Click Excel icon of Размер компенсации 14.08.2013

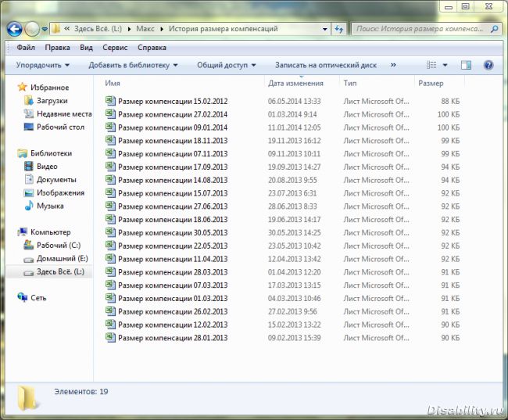click(110, 179)
